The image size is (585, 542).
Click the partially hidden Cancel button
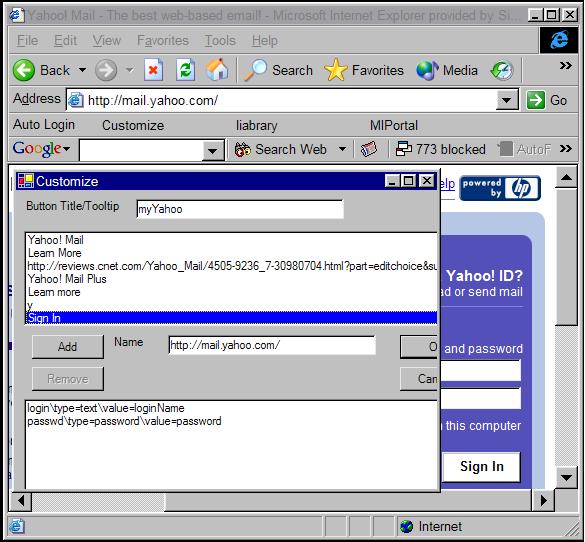419,379
